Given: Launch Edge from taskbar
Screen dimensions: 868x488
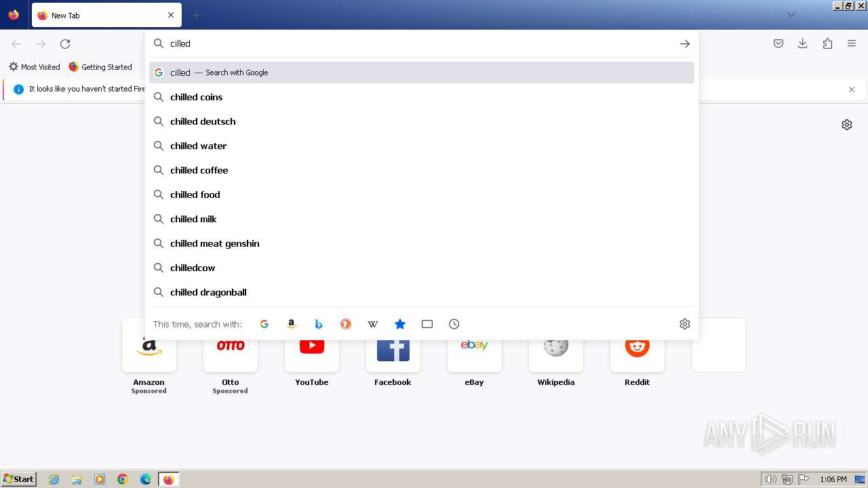Looking at the screenshot, I should tap(146, 479).
